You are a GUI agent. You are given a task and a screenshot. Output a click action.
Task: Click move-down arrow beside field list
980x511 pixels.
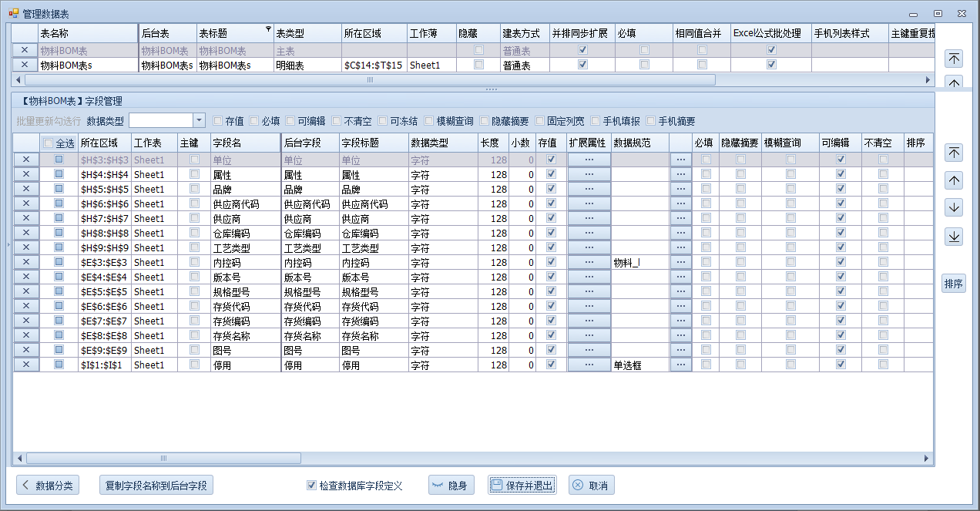(x=954, y=208)
